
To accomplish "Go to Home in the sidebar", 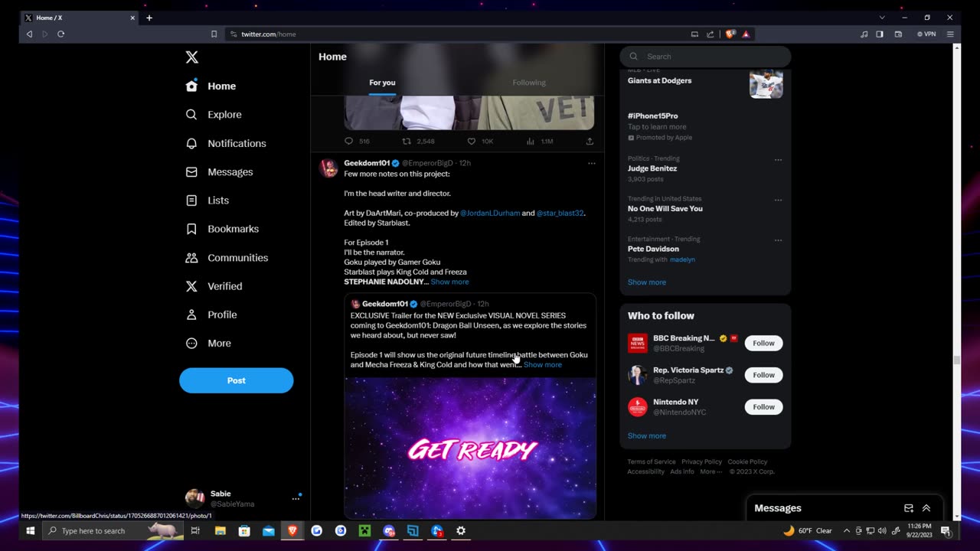I will pos(211,86).
